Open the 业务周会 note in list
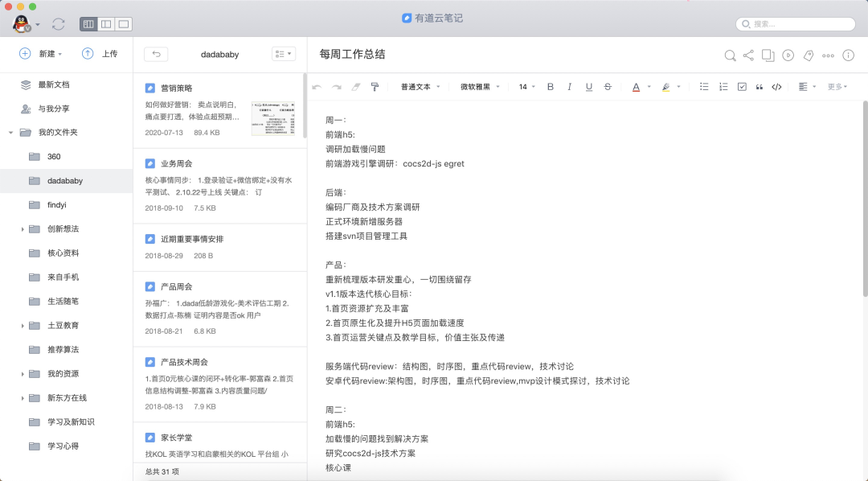 click(219, 186)
